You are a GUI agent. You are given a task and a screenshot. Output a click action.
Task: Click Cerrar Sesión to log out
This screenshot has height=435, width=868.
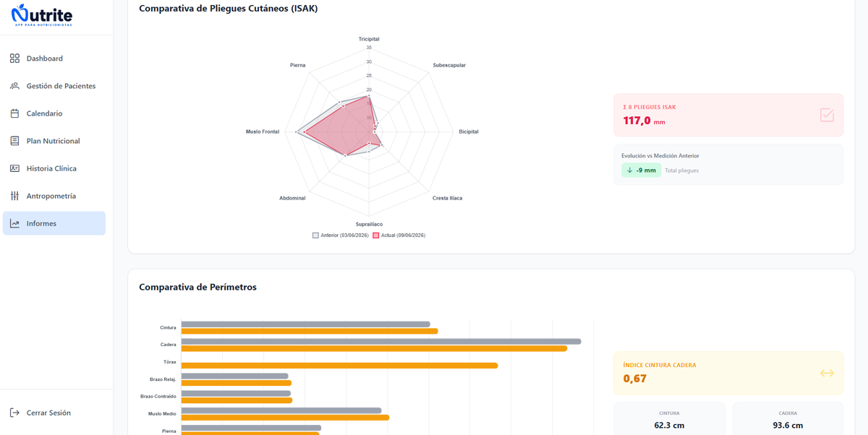[x=54, y=413]
